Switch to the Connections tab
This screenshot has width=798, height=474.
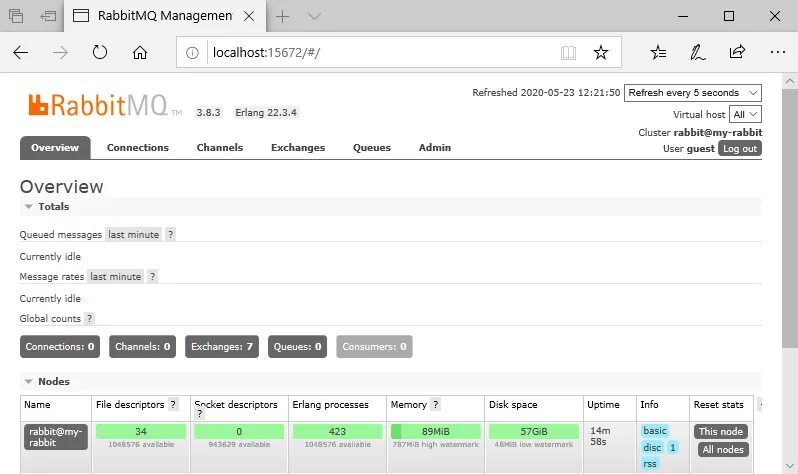coord(137,148)
